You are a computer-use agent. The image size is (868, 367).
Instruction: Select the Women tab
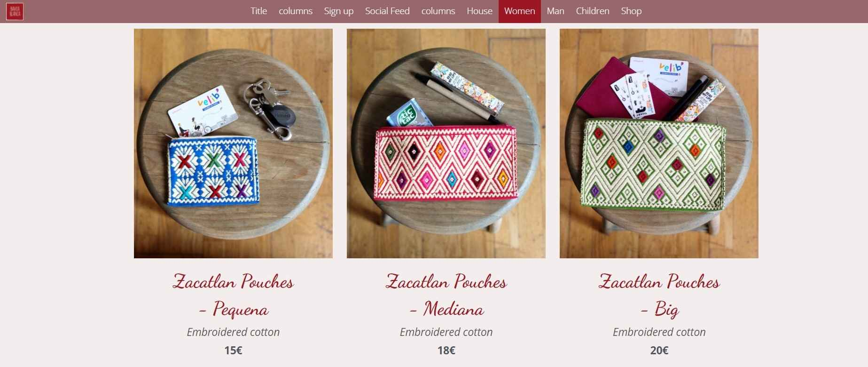point(519,11)
